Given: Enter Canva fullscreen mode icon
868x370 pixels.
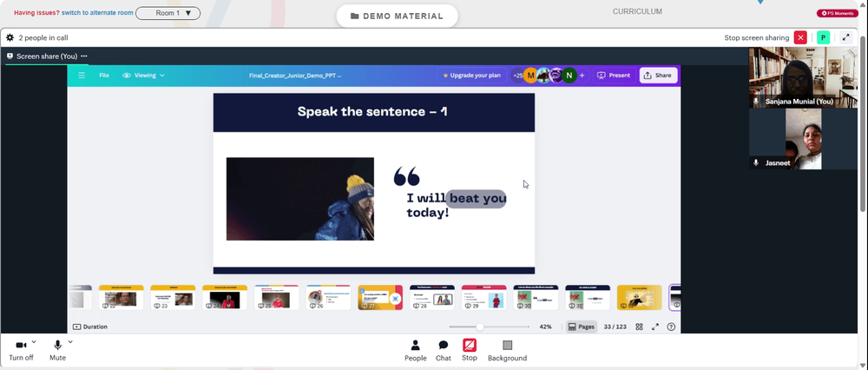Looking at the screenshot, I should (x=655, y=327).
